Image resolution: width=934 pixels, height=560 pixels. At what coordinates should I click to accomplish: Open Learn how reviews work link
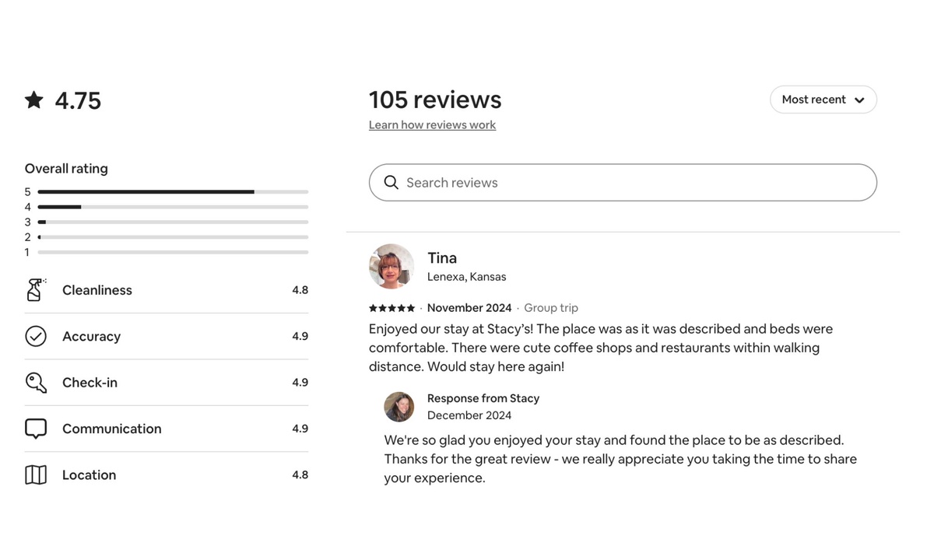click(x=432, y=125)
